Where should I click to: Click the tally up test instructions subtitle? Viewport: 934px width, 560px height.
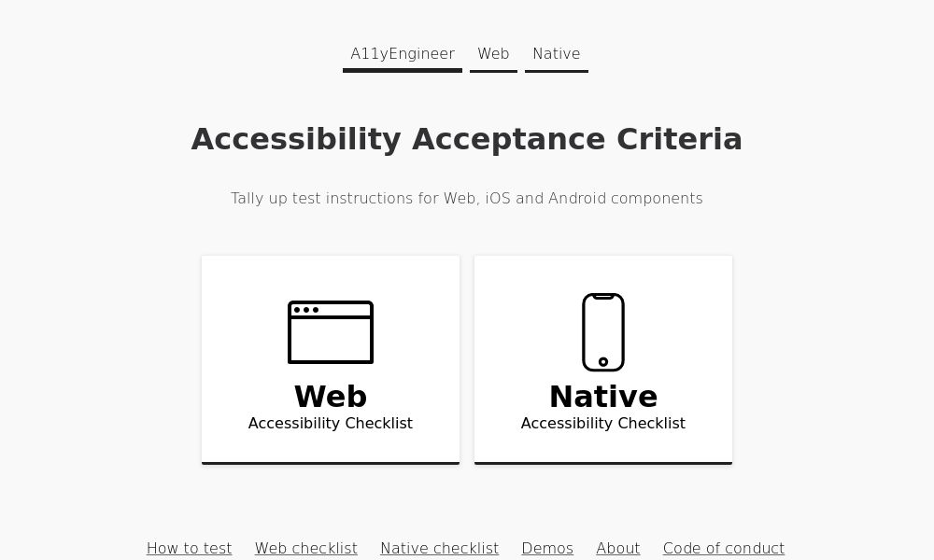point(467,198)
